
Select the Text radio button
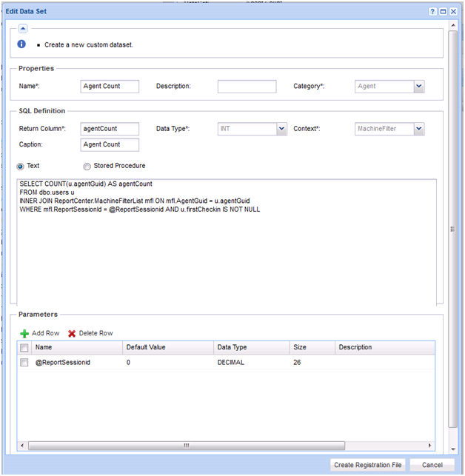pyautogui.click(x=21, y=167)
